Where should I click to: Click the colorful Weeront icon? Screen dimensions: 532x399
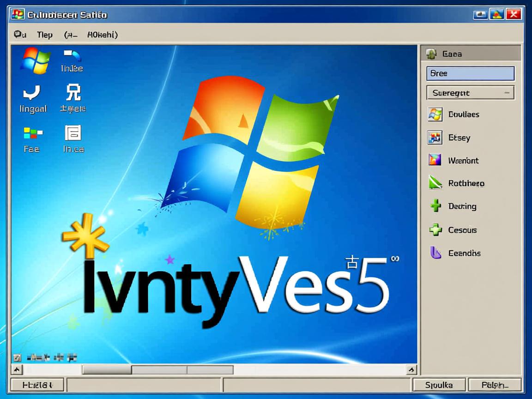(435, 160)
